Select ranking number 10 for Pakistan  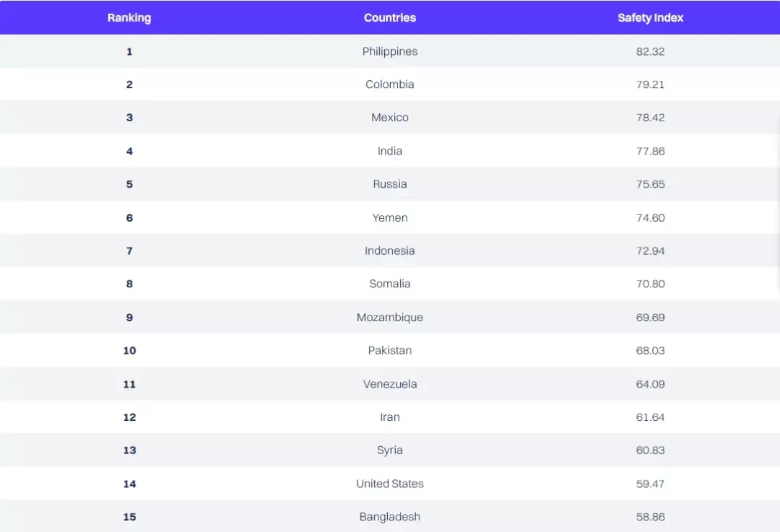129,351
